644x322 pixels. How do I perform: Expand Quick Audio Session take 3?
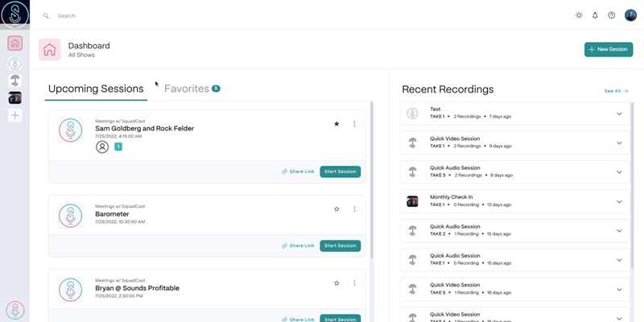coord(619,172)
